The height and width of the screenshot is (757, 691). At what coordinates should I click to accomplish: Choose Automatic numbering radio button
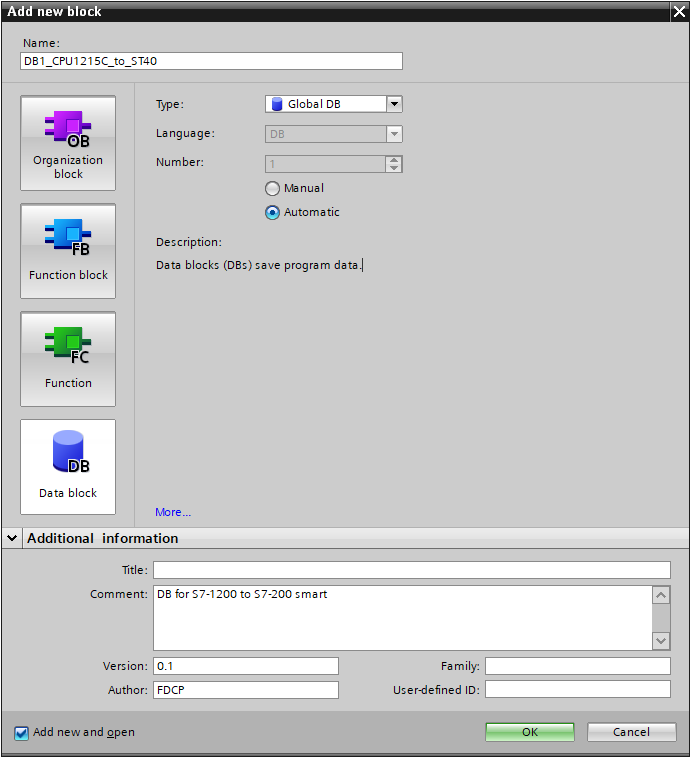[272, 212]
